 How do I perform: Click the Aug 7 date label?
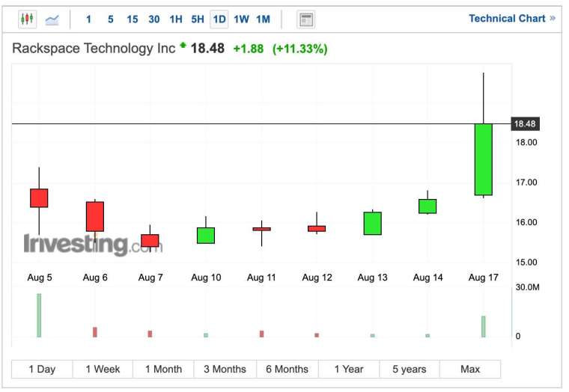click(150, 278)
